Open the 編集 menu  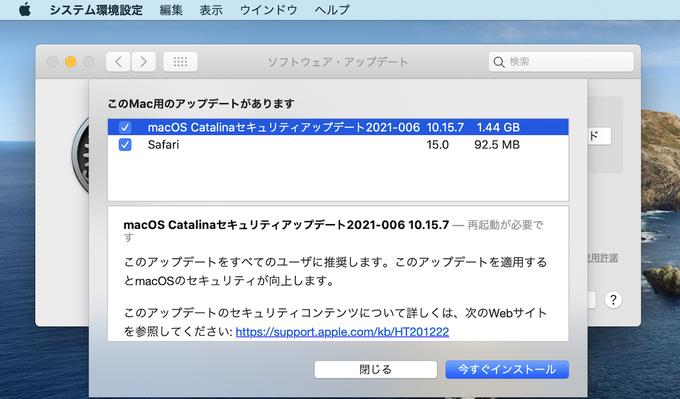click(171, 10)
